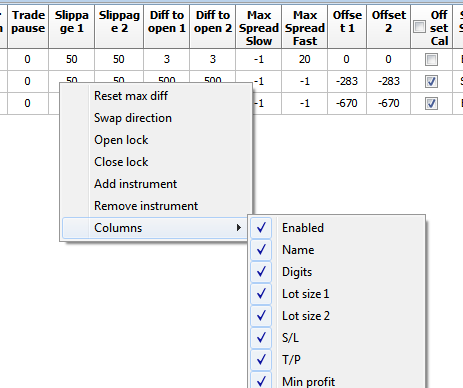Click Slippage 1 value 50 in first row
The image size is (463, 388).
72,59
